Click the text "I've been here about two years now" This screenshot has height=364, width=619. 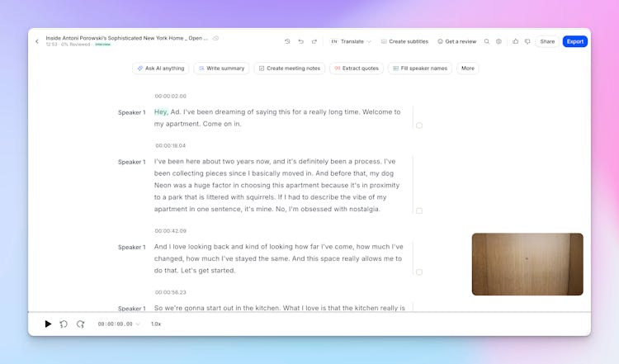click(212, 162)
